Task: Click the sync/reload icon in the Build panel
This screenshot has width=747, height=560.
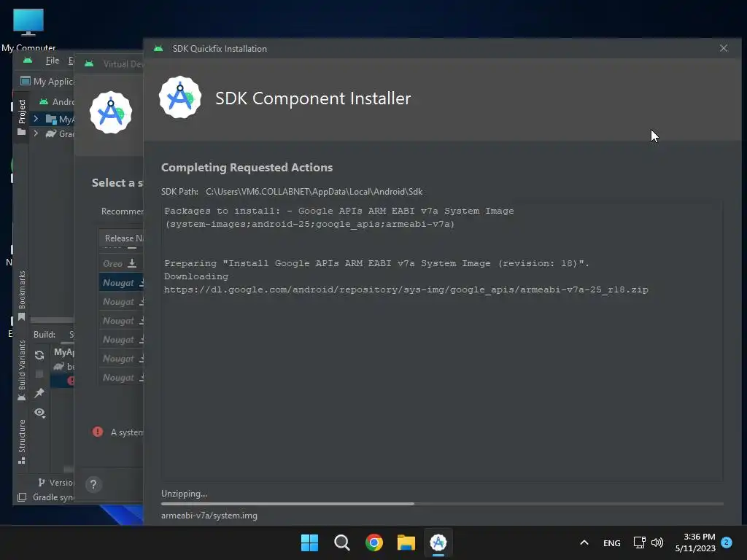Action: [39, 355]
